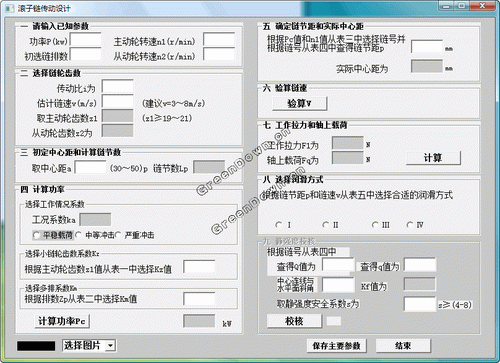Click the 链节数Lp field
The width and height of the screenshot is (500, 363).
209,167
